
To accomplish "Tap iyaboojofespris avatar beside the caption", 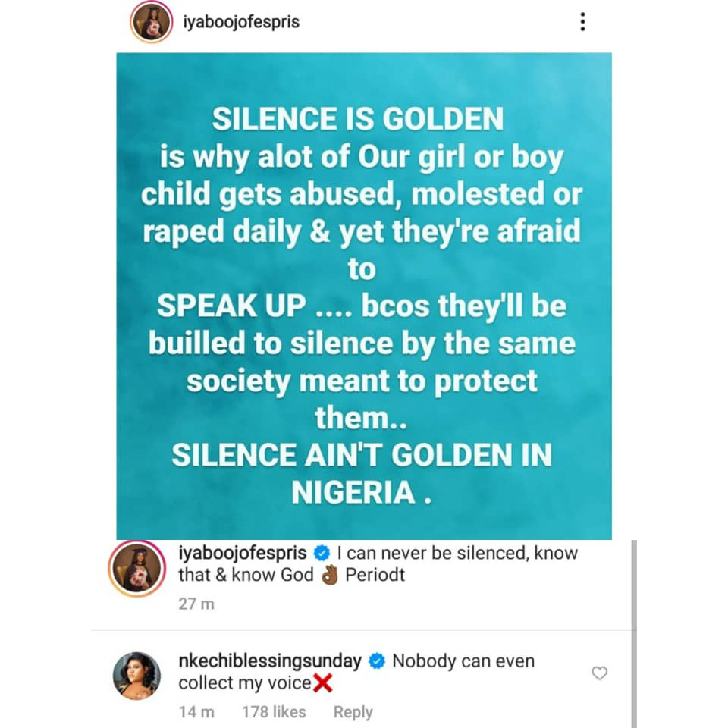I will click(137, 568).
